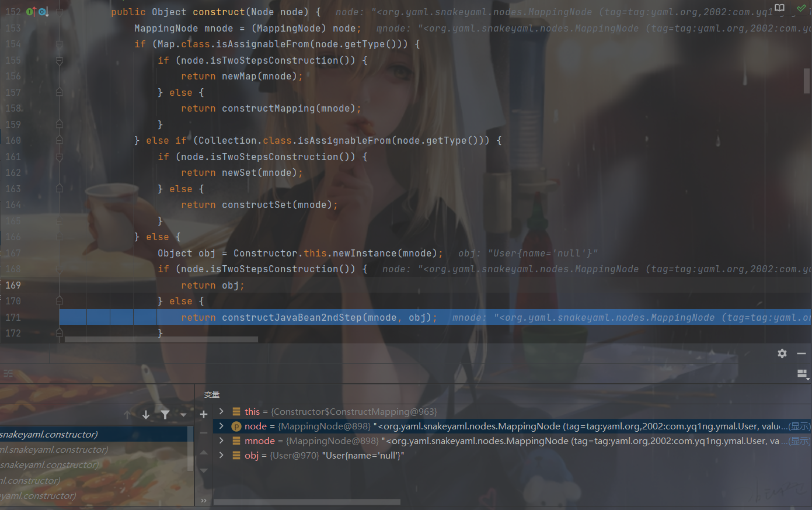Click the editor horizontal scrollbar

point(161,339)
